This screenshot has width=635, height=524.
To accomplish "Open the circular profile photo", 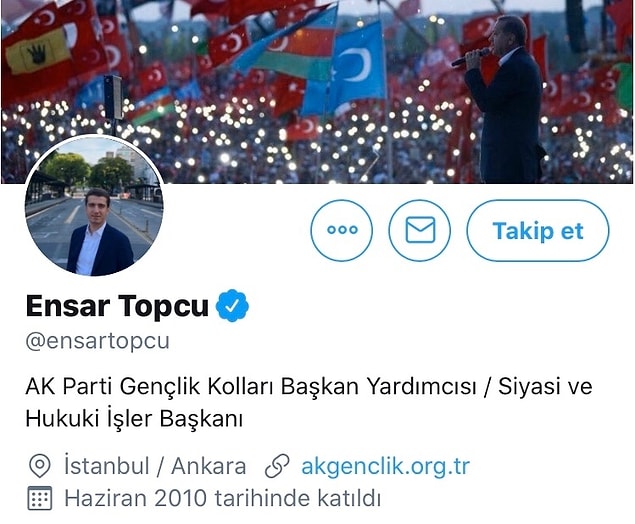I will pos(94,207).
